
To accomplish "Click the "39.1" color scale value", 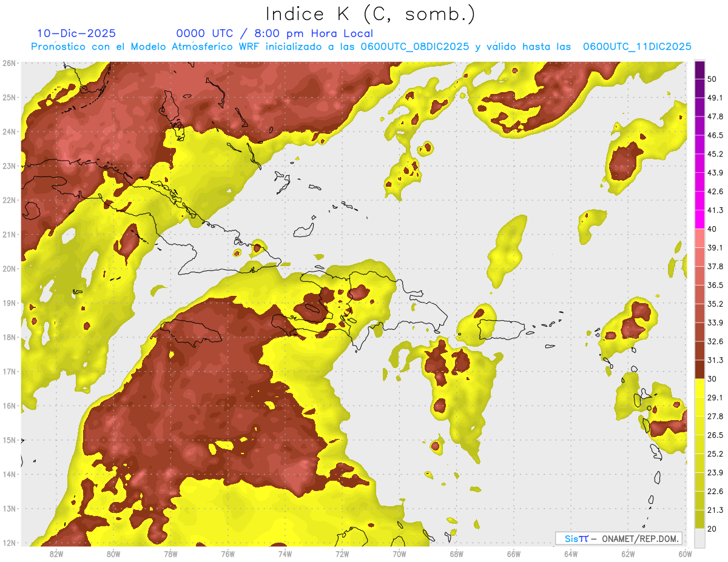I will coord(715,247).
